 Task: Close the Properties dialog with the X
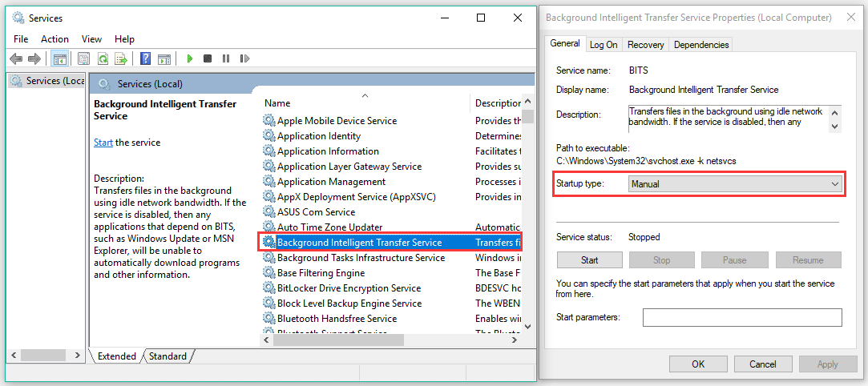tap(851, 17)
